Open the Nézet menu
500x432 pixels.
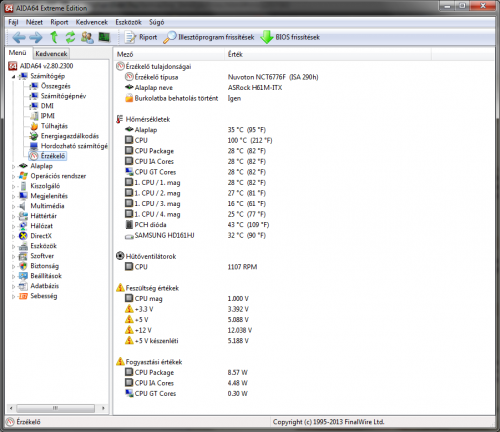(34, 22)
